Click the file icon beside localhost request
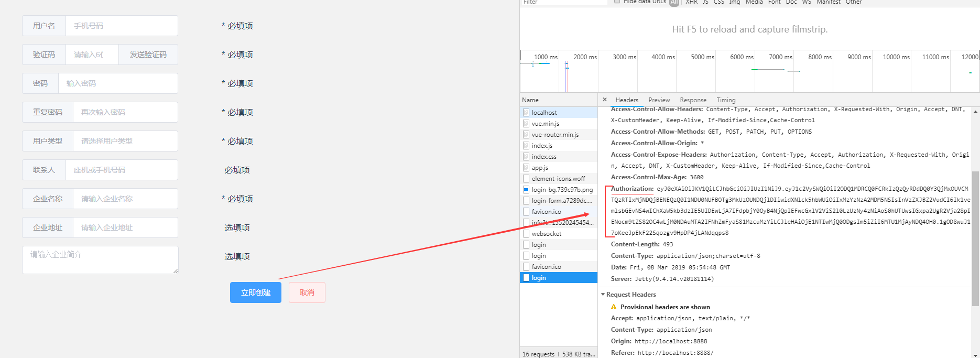The image size is (980, 358). 526,113
